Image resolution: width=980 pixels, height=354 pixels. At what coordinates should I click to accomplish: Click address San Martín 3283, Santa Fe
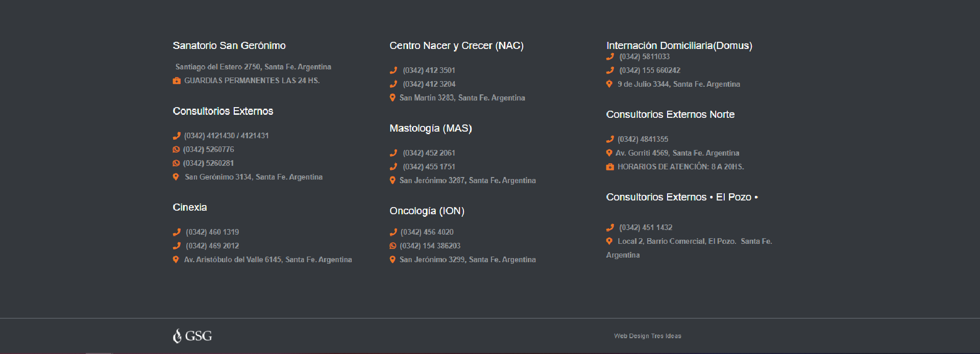(462, 98)
